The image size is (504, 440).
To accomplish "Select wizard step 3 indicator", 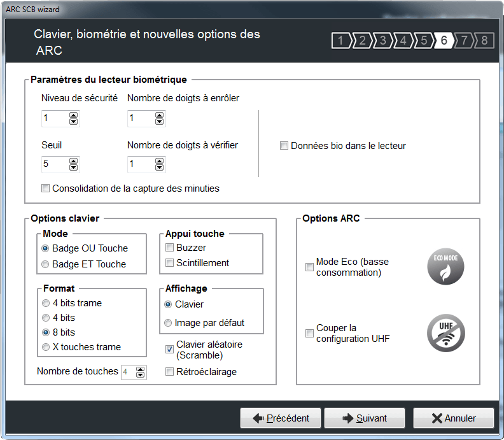I will [x=382, y=41].
